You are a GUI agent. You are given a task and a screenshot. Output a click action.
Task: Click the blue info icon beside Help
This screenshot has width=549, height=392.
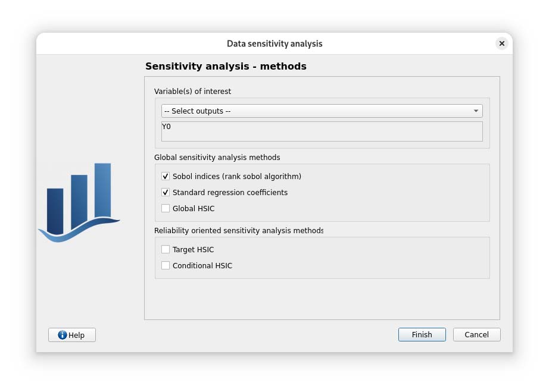pyautogui.click(x=63, y=335)
